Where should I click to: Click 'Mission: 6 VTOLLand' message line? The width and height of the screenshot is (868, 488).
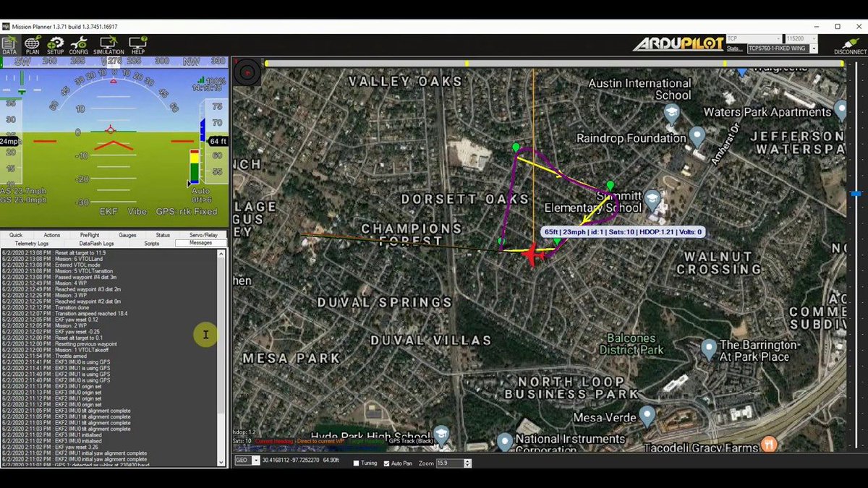click(x=53, y=259)
